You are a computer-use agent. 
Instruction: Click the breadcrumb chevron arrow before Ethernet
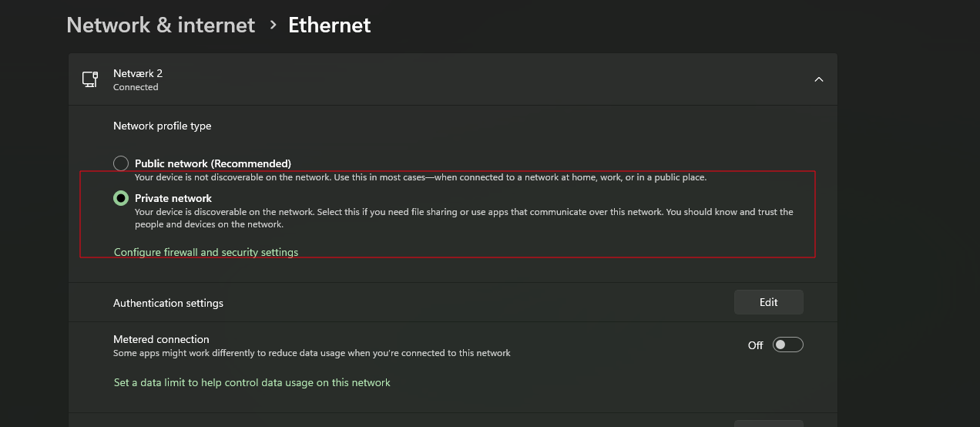[x=273, y=25]
